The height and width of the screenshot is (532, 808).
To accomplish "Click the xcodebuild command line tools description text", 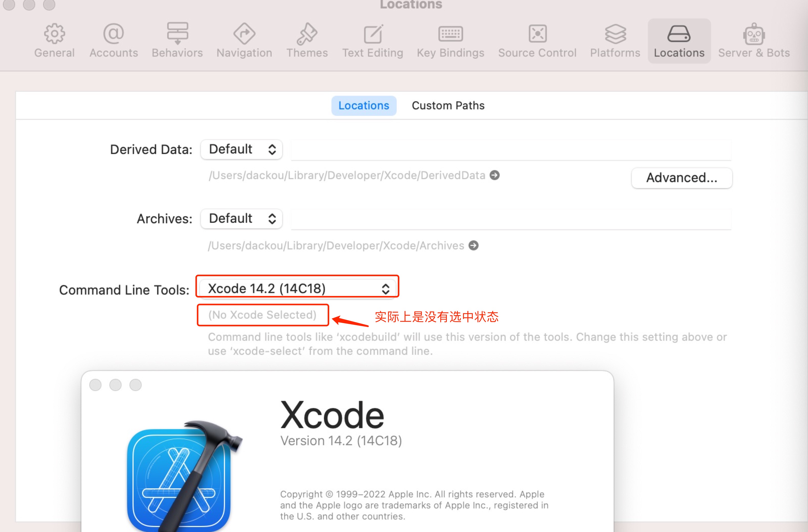I will (468, 344).
